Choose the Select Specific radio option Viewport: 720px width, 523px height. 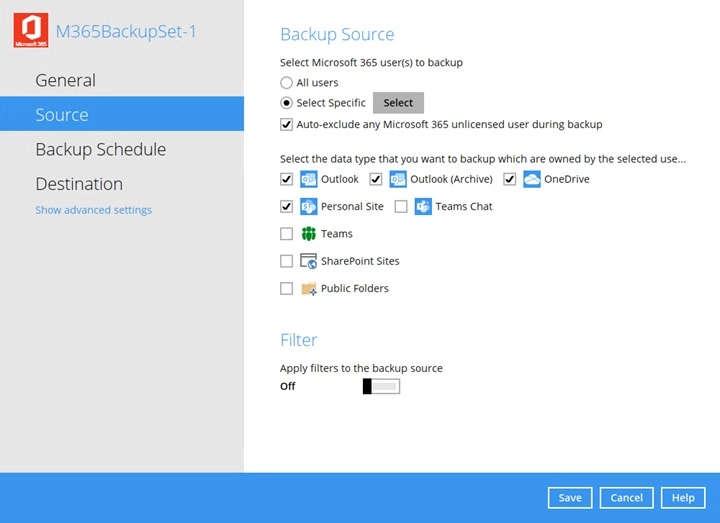point(286,103)
